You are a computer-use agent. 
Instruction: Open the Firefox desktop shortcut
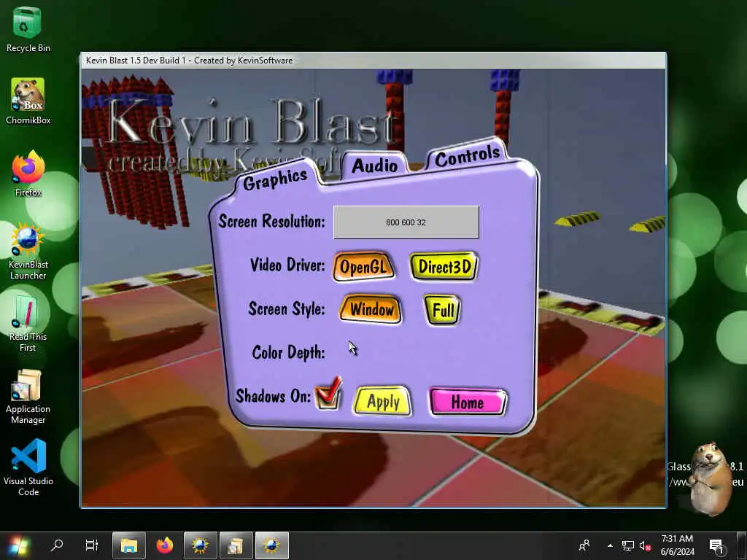point(28,174)
